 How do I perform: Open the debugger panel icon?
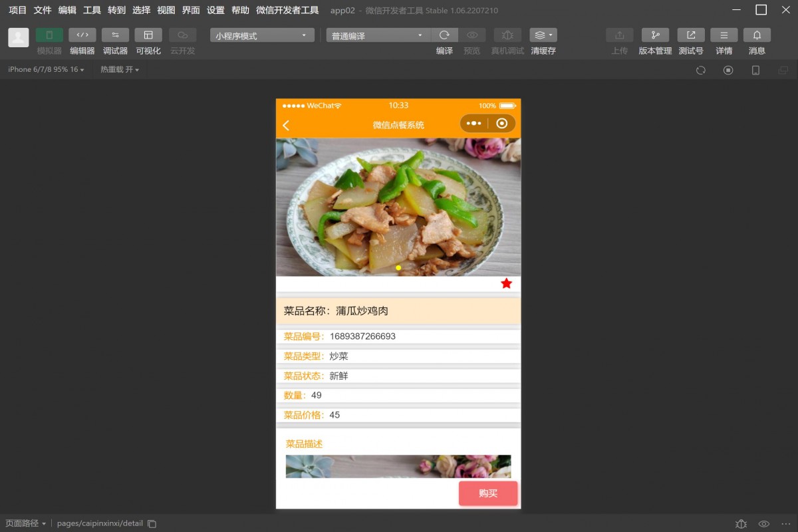[115, 35]
